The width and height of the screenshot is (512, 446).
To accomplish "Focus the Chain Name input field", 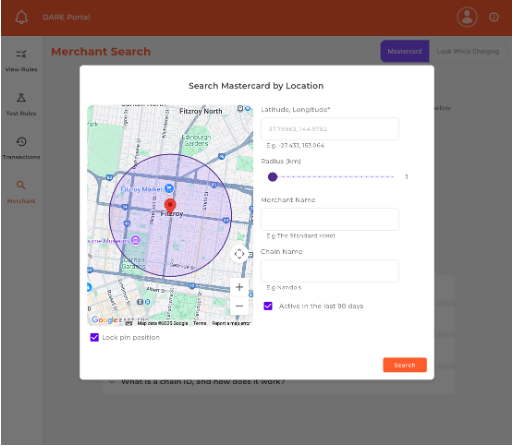I will [330, 271].
